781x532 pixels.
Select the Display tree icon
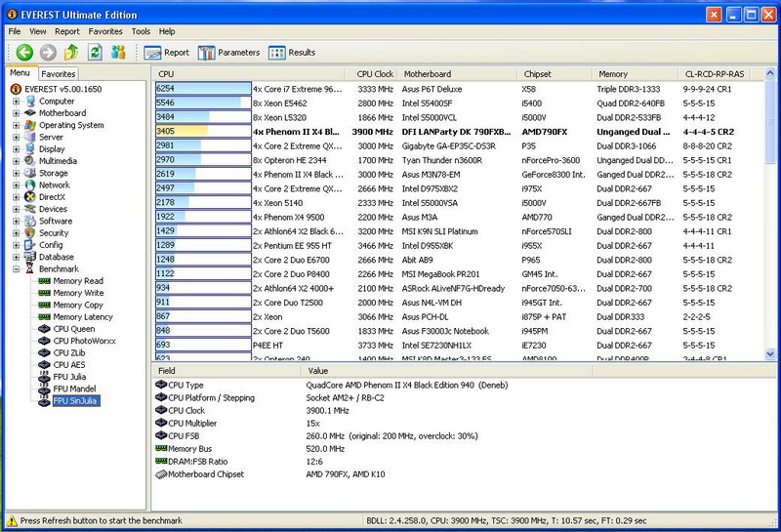tap(30, 149)
